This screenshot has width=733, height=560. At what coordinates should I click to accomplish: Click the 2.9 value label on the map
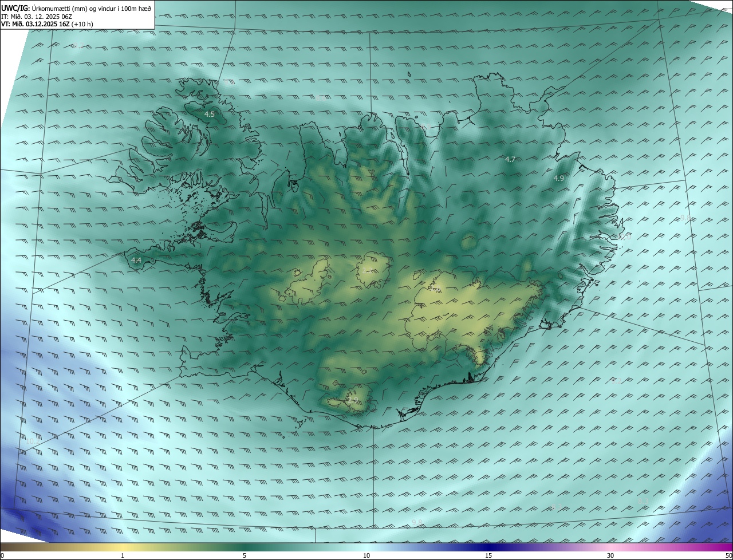tap(353, 400)
